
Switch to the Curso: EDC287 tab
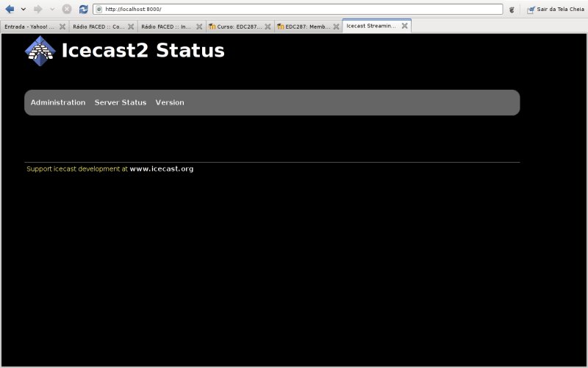coord(235,26)
